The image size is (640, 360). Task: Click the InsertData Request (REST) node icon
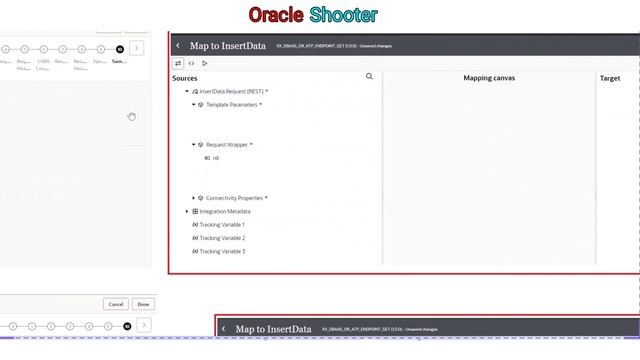[195, 91]
